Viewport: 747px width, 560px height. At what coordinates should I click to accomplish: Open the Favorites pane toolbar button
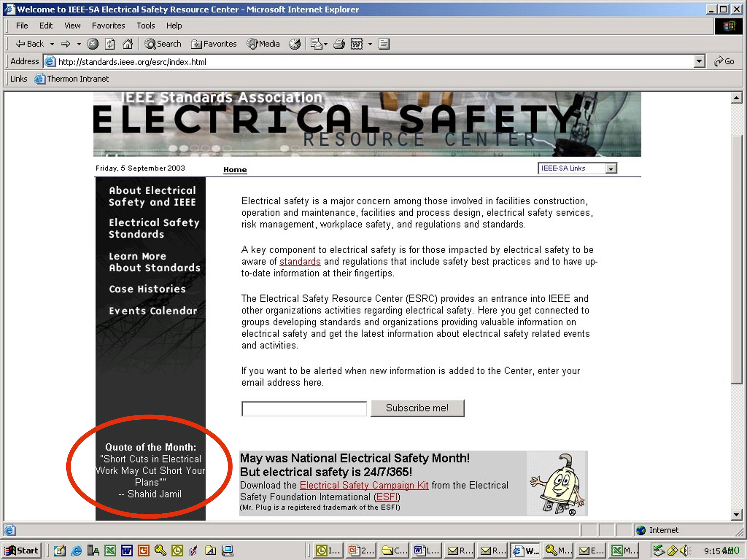click(x=214, y=44)
